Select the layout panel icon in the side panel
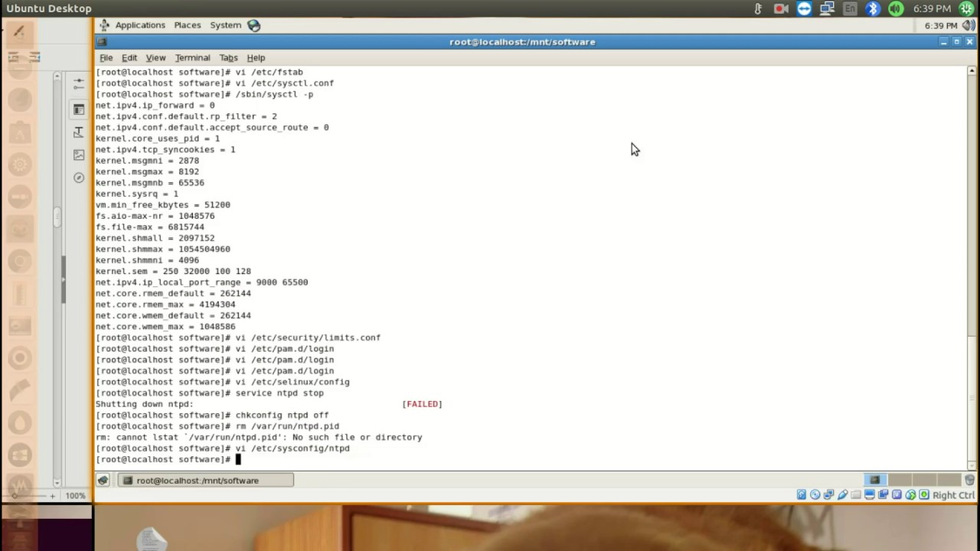980x551 pixels. point(79,109)
